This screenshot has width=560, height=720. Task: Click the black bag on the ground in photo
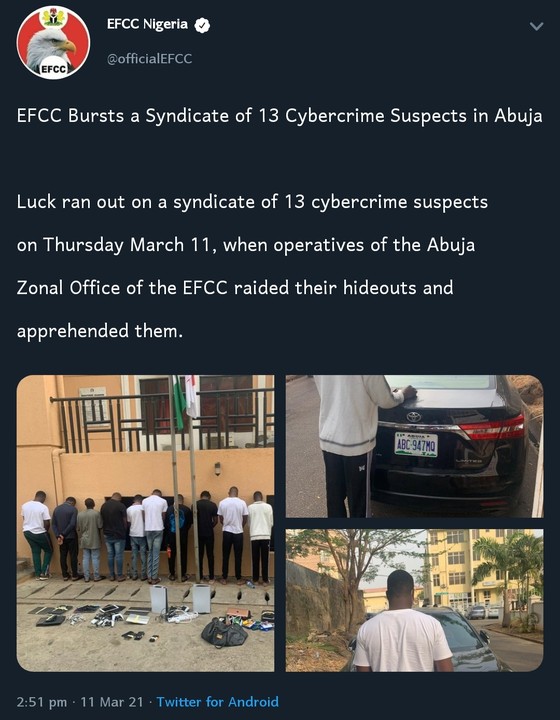tap(224, 633)
